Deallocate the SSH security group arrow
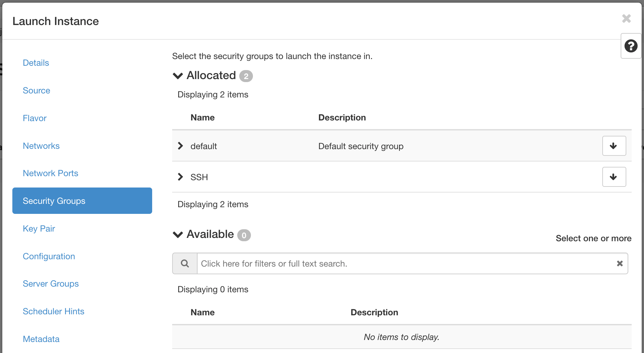 (614, 177)
